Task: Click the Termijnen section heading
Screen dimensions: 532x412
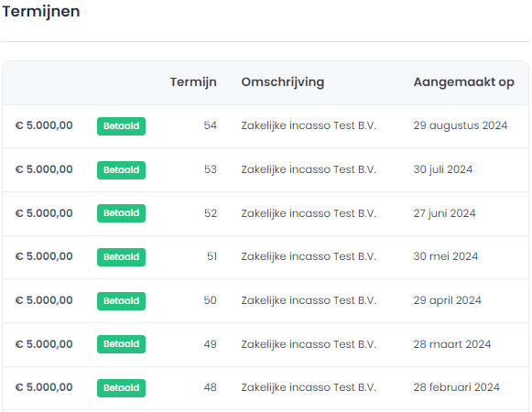Action: [x=41, y=12]
